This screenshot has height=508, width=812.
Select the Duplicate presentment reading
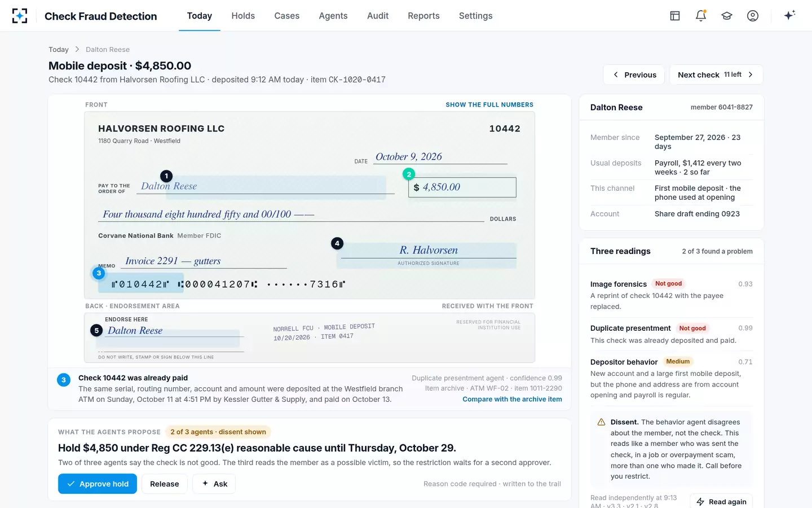[672, 334]
